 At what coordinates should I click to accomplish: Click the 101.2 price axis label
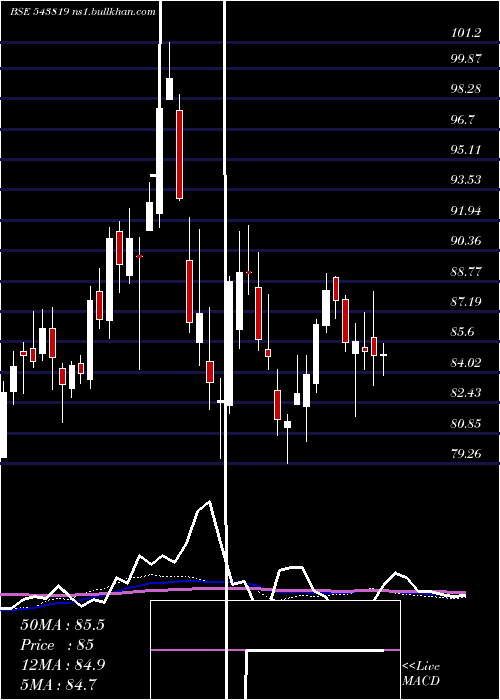tap(466, 33)
